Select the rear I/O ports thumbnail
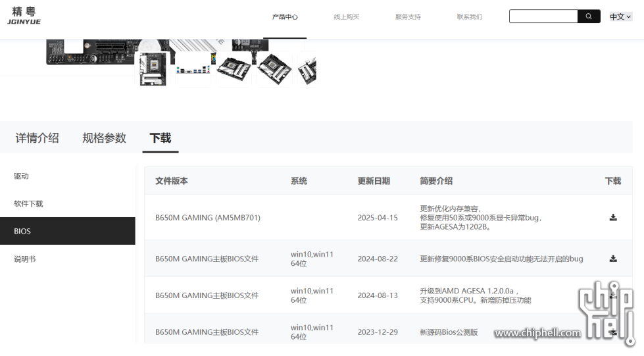This screenshot has height=356, width=644. coord(193,68)
